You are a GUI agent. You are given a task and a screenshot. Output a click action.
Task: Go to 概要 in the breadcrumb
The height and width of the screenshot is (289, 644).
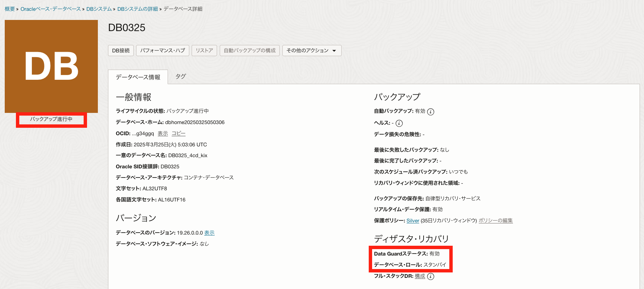pos(9,9)
